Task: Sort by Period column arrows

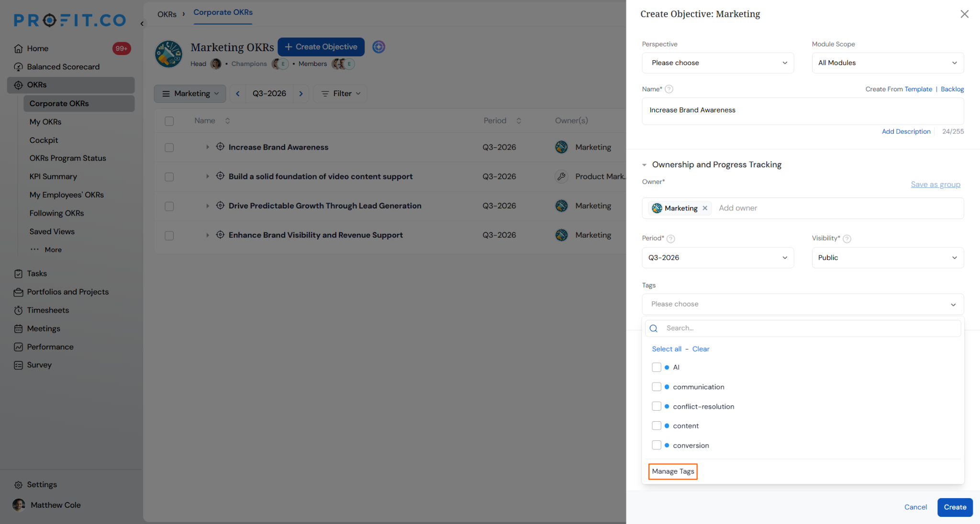Action: pos(519,121)
